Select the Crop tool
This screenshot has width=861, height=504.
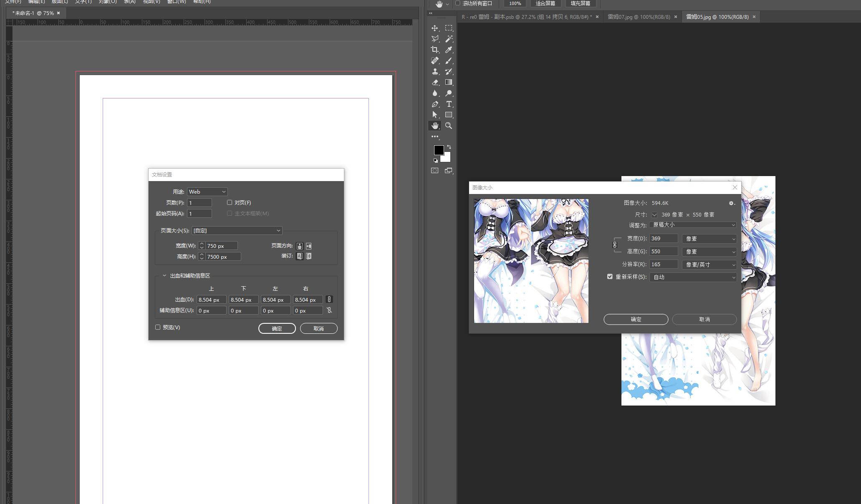pos(434,50)
